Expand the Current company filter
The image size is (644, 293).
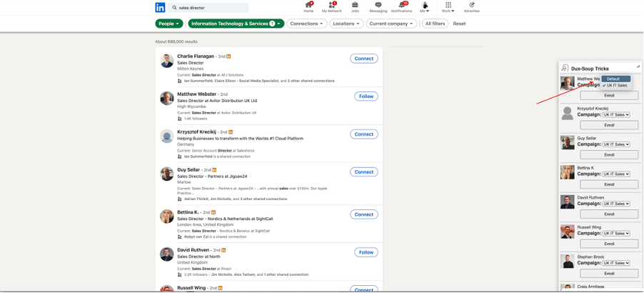coord(390,24)
